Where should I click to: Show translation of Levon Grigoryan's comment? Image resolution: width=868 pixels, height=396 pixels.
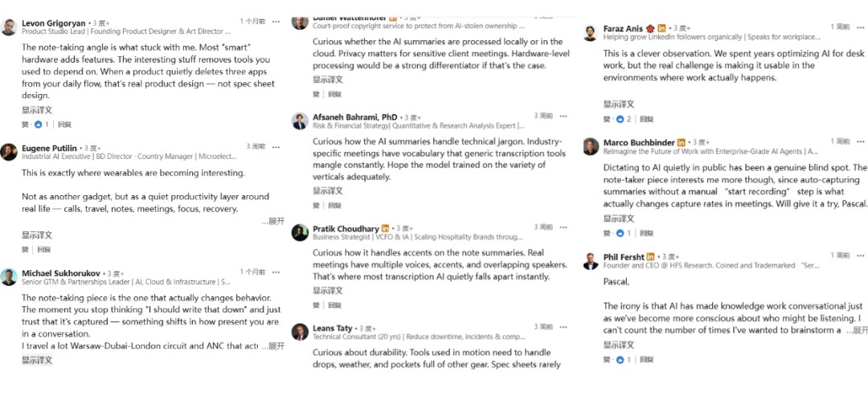pos(37,110)
